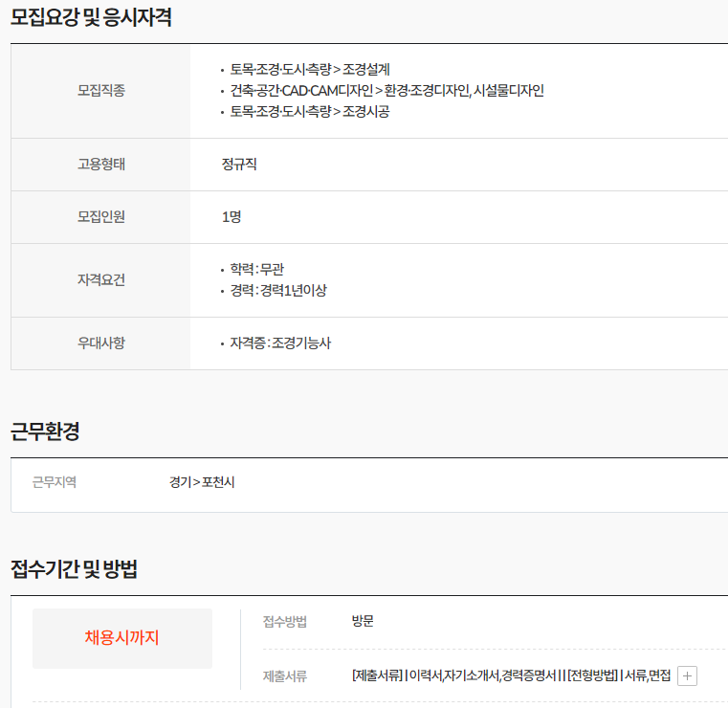Click the 제출서류 details text line
The image size is (728, 708).
[x=511, y=675]
